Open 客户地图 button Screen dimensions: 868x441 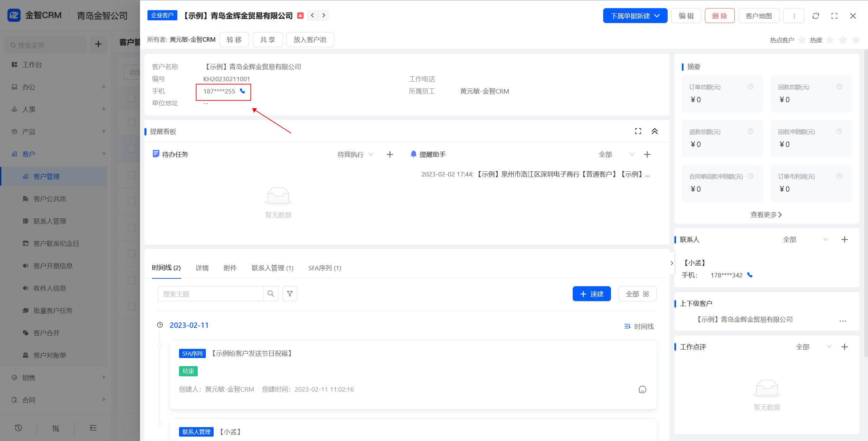(759, 16)
